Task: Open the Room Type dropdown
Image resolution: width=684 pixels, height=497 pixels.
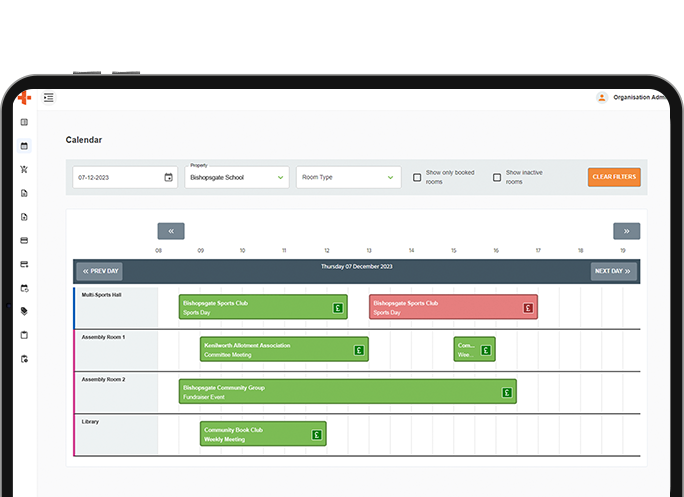Action: (x=348, y=178)
